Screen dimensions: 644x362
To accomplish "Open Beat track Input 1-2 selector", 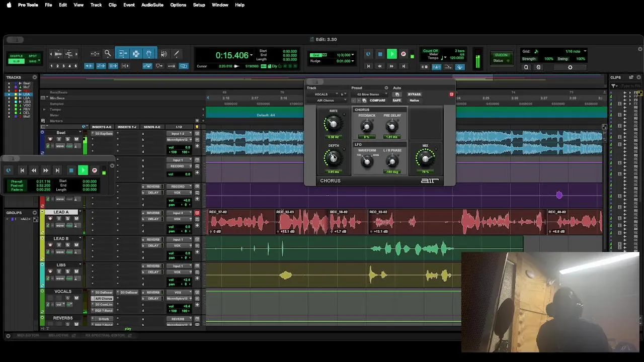I will [x=179, y=134].
